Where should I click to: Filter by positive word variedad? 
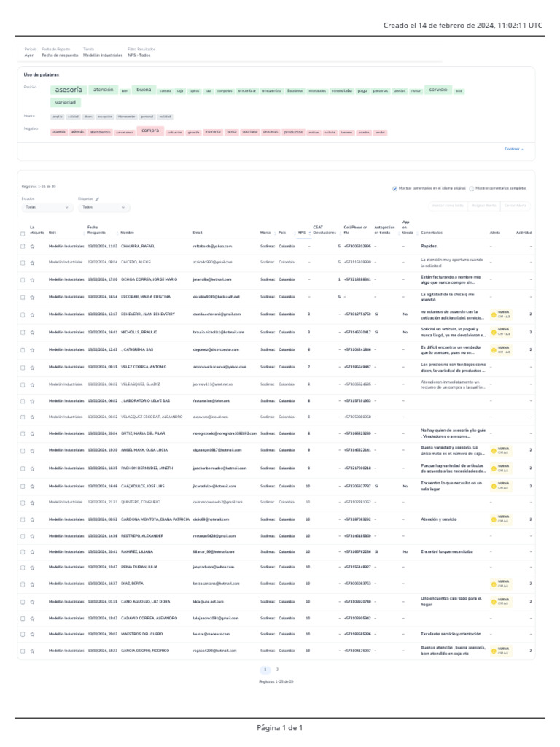(x=65, y=102)
